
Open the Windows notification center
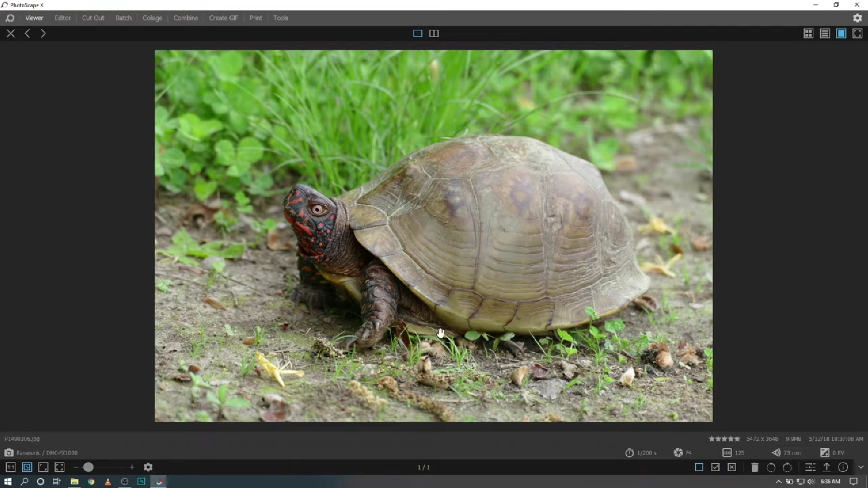(854, 482)
